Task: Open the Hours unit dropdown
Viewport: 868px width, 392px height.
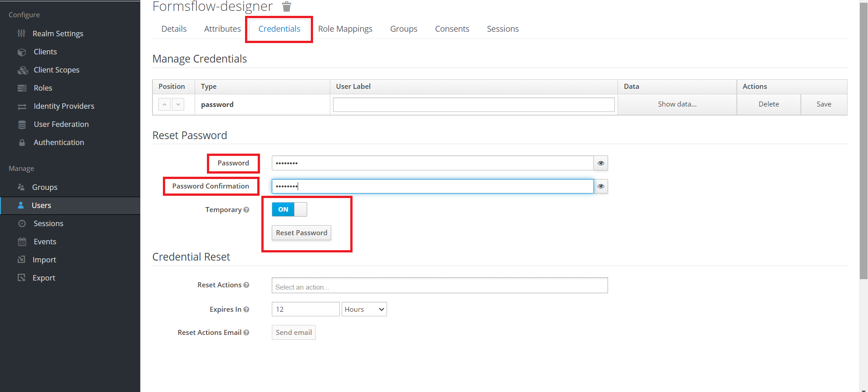Action: pyautogui.click(x=364, y=309)
